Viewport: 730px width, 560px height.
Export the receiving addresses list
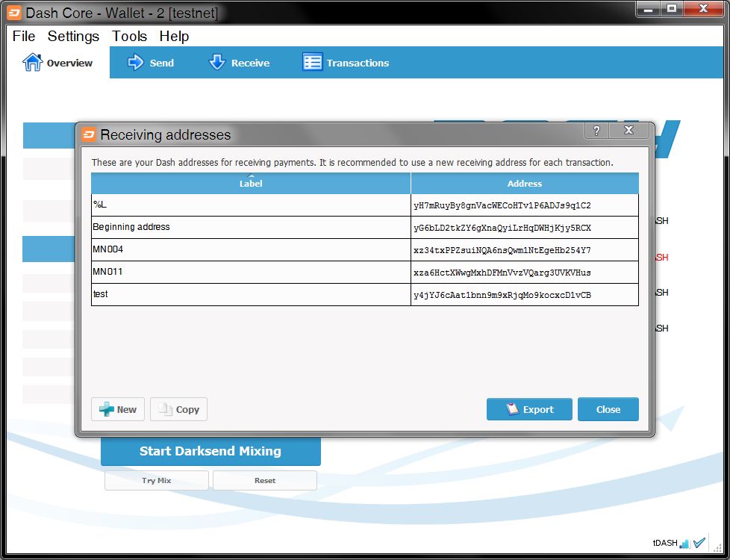(529, 409)
